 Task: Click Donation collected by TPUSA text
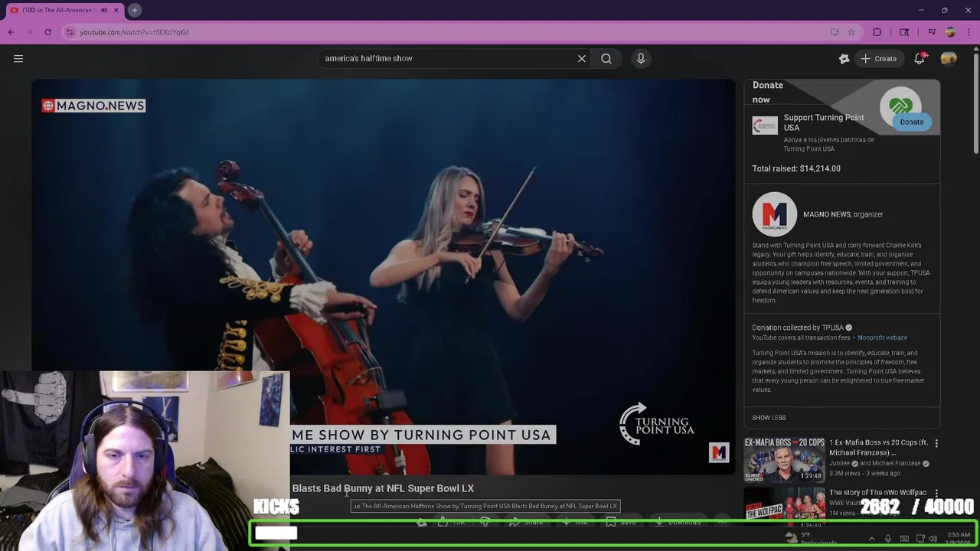point(797,328)
